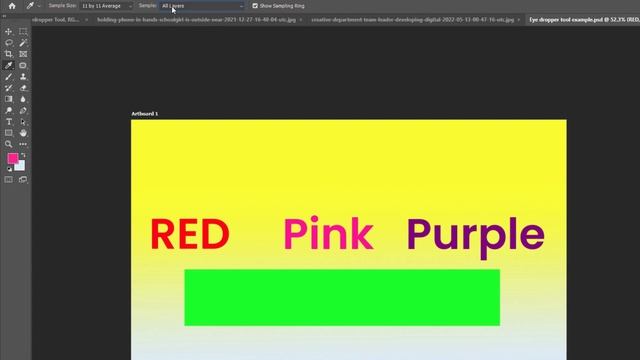The height and width of the screenshot is (360, 640).
Task: Select the Gradient tool
Action: [x=9, y=99]
